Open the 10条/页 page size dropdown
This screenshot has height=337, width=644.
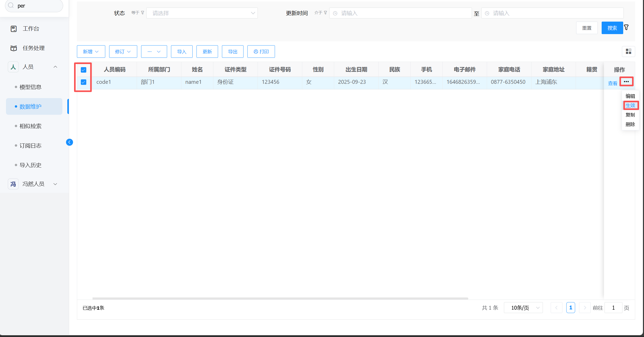pyautogui.click(x=523, y=308)
